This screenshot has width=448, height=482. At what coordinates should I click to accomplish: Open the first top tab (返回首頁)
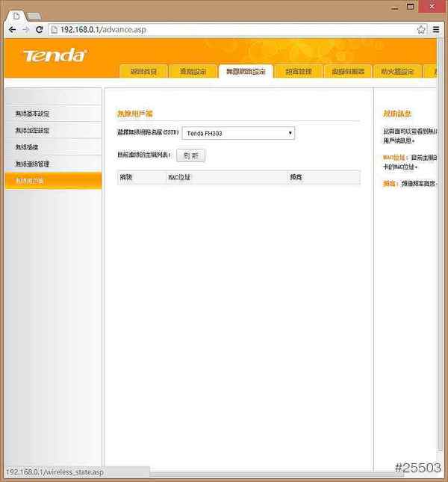tap(143, 71)
